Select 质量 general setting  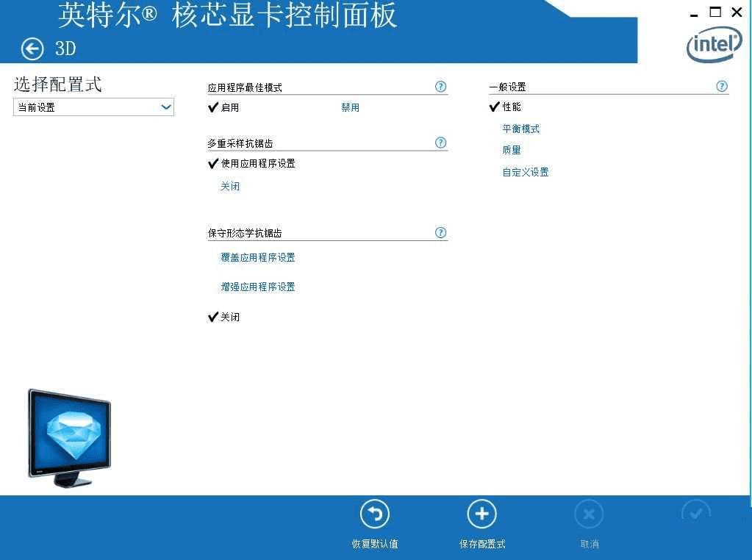(511, 150)
